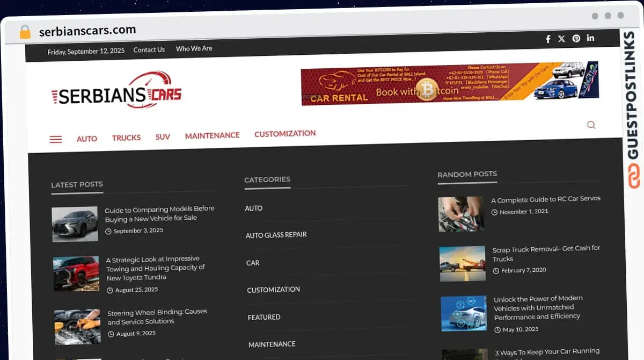Click the RANDOM POSTS heading
This screenshot has width=644, height=360.
tap(467, 174)
